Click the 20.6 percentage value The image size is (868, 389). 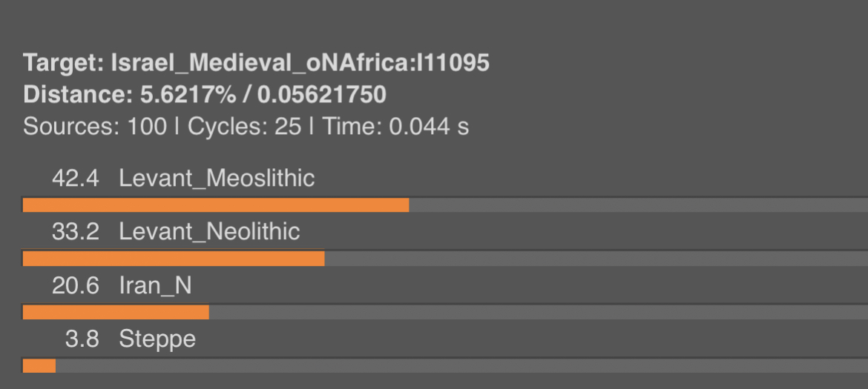pos(75,286)
